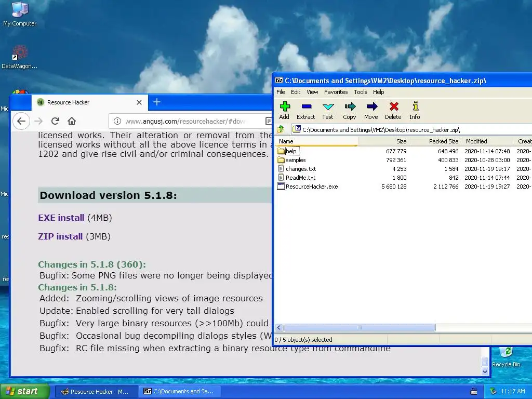Open a new browser tab
This screenshot has width=532, height=399.
157,102
